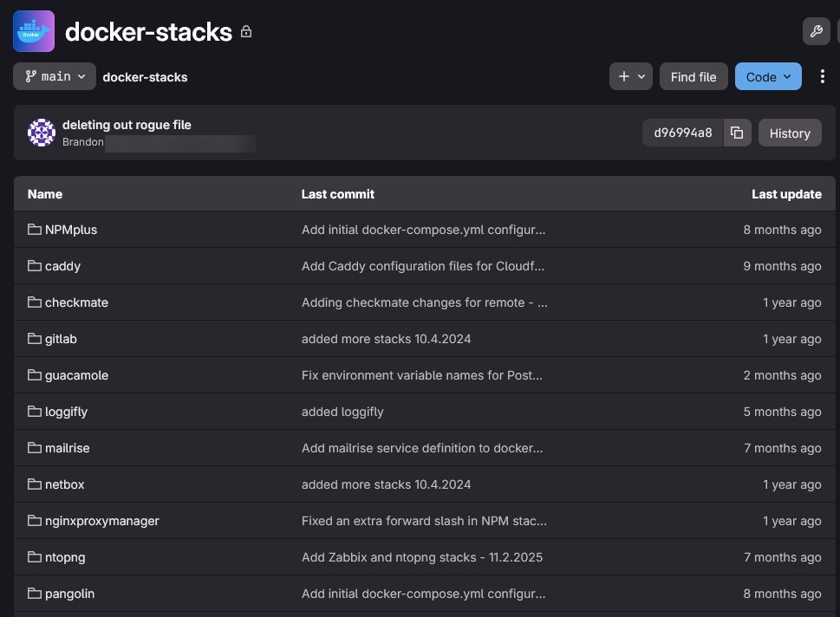Open the 'added loggifly' commit message
Image resolution: width=840 pixels, height=617 pixels.
[342, 412]
